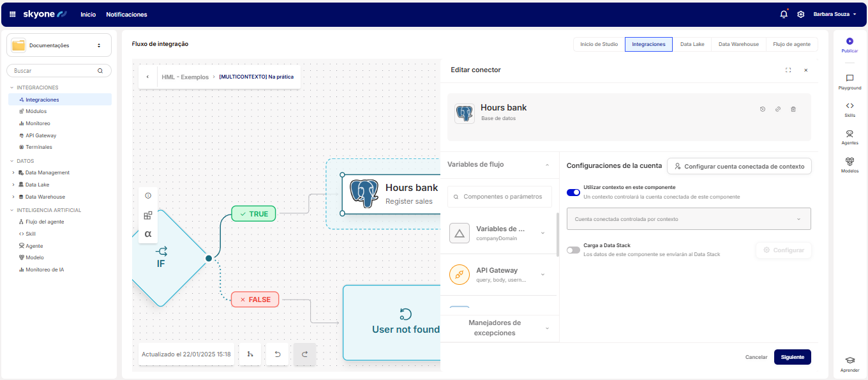Open the Notificaciones menu item
868x380 pixels.
126,14
